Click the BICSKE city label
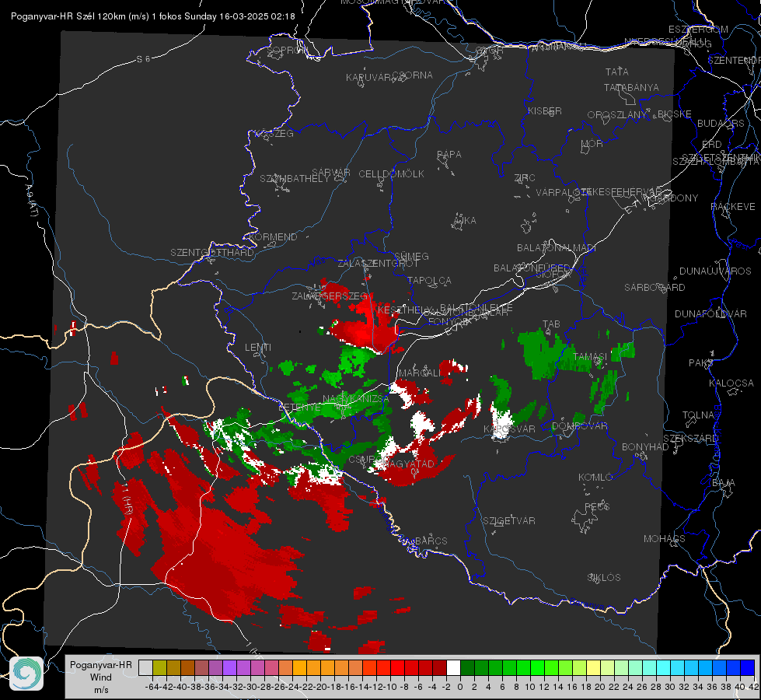This screenshot has width=761, height=700. coord(675,114)
